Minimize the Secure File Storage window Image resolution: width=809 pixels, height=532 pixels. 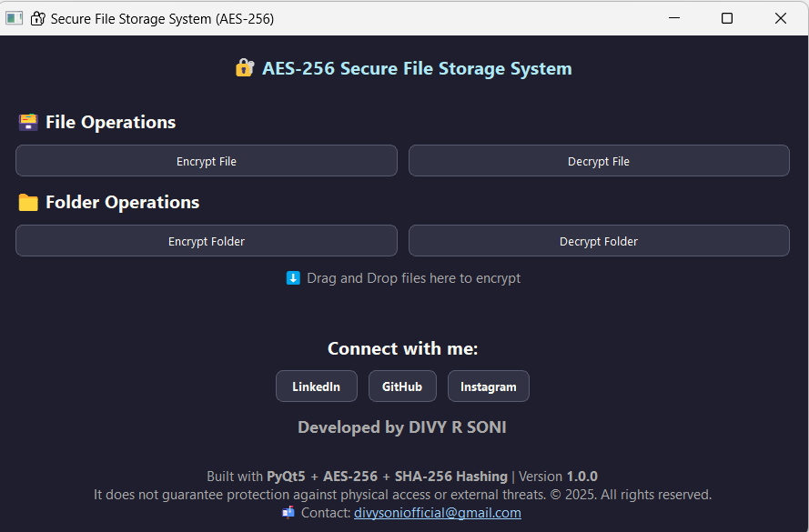[x=673, y=18]
